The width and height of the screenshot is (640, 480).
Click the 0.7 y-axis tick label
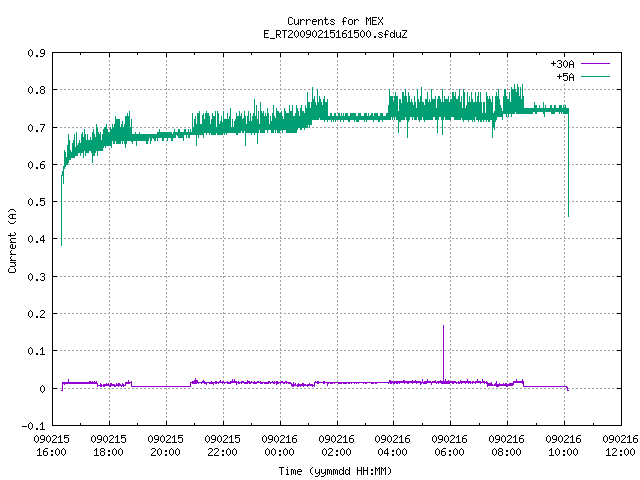coord(36,128)
